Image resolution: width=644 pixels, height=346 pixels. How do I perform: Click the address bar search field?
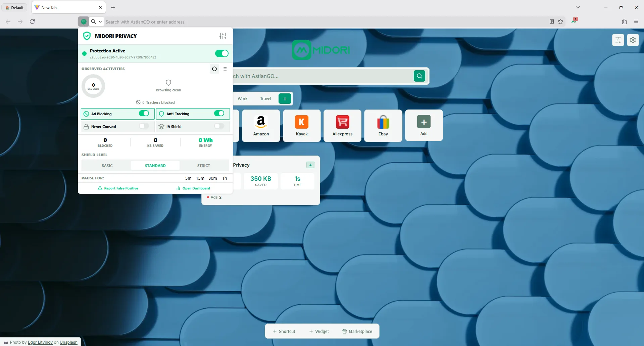[326, 22]
